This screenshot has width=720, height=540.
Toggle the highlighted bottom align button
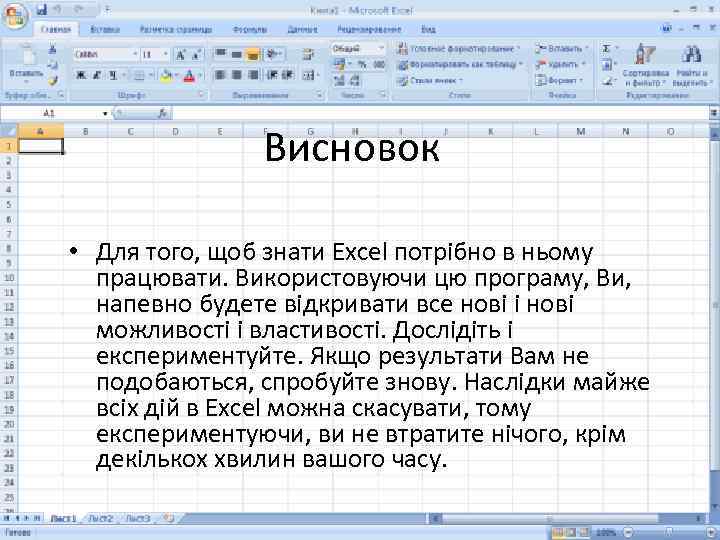[x=252, y=55]
